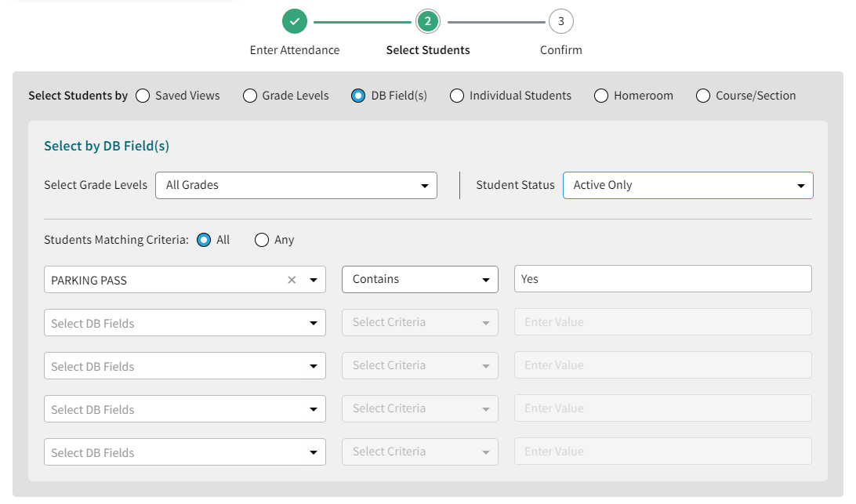This screenshot has height=504, width=856.
Task: Open the PARKING PASS field dropdown arrow
Action: (x=314, y=280)
